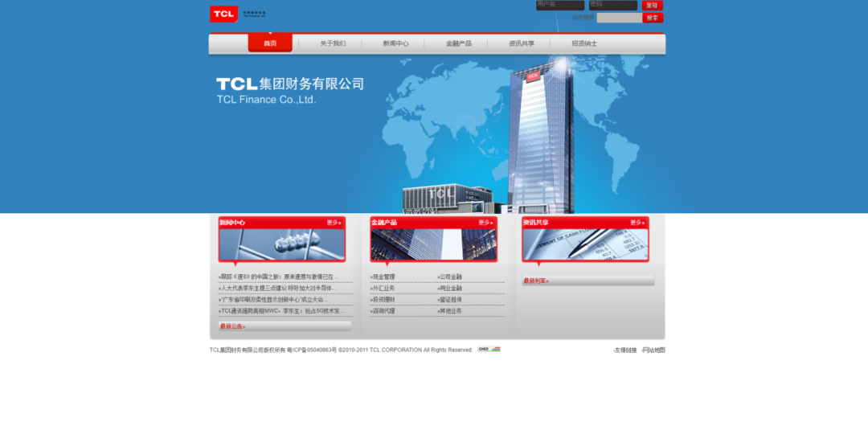Open 资讯共享 from the navigation bar

[x=522, y=43]
